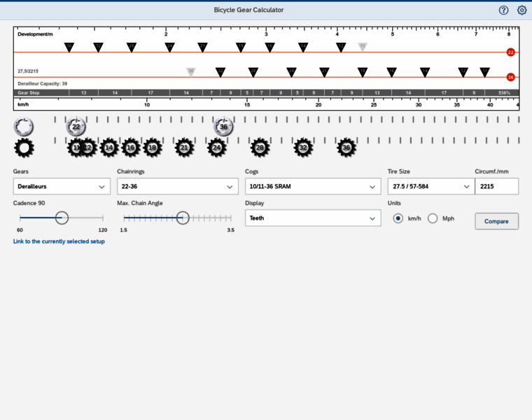Open link to currently selected setup
This screenshot has width=532, height=420.
coord(59,241)
